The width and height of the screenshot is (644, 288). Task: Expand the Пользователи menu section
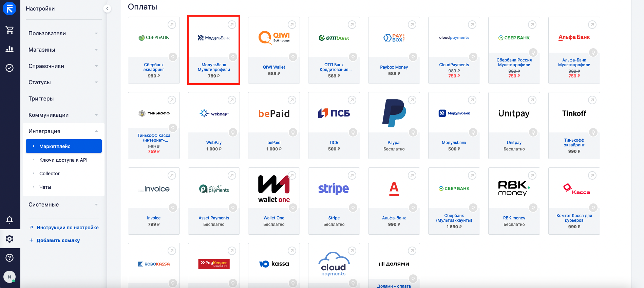tap(64, 33)
